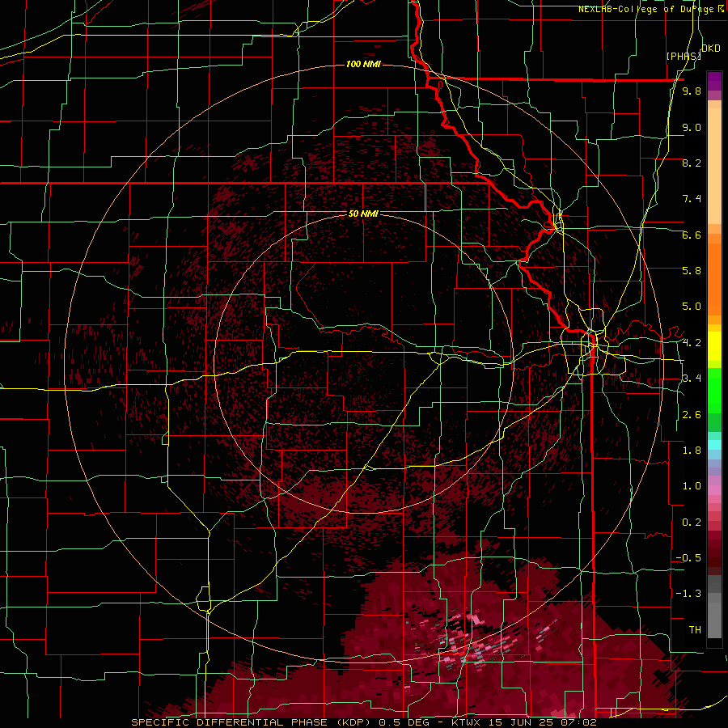Click the yellow segment of the color bar
Viewport: 728px width, 728px height.
point(714,346)
